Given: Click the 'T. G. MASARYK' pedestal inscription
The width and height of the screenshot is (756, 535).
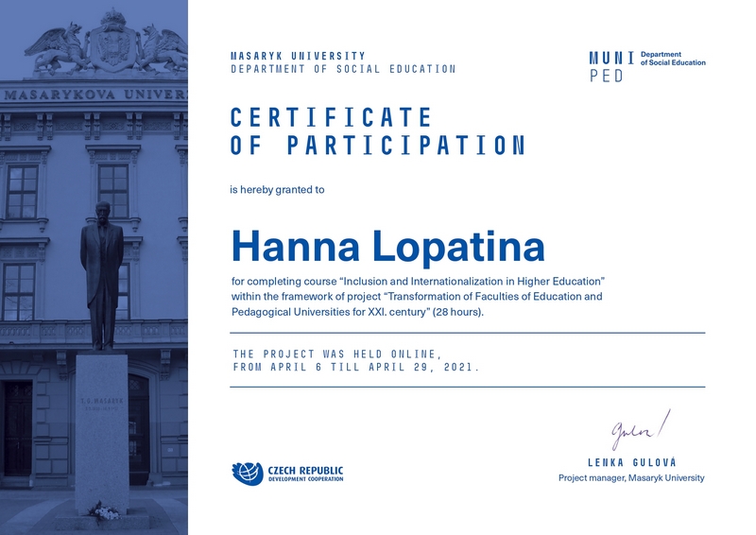Looking at the screenshot, I should coord(102,401).
